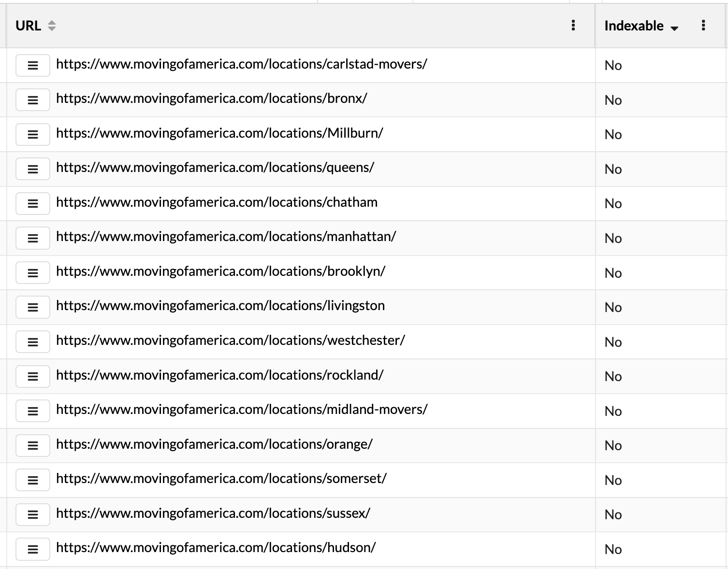Image resolution: width=728 pixels, height=569 pixels.
Task: Open row menu for midland-movers URL
Action: [33, 411]
